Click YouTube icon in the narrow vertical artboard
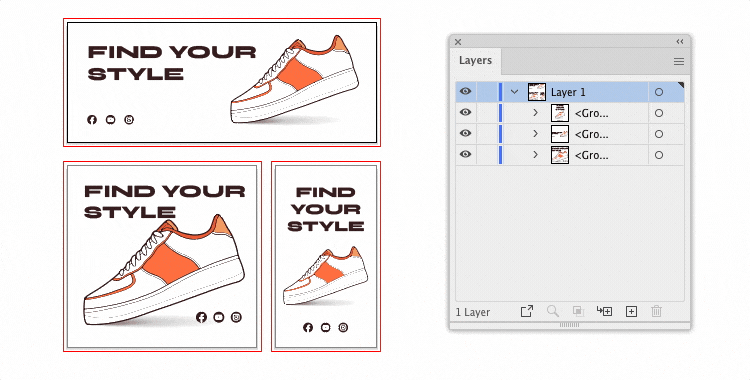Image resolution: width=750 pixels, height=380 pixels. [x=326, y=327]
